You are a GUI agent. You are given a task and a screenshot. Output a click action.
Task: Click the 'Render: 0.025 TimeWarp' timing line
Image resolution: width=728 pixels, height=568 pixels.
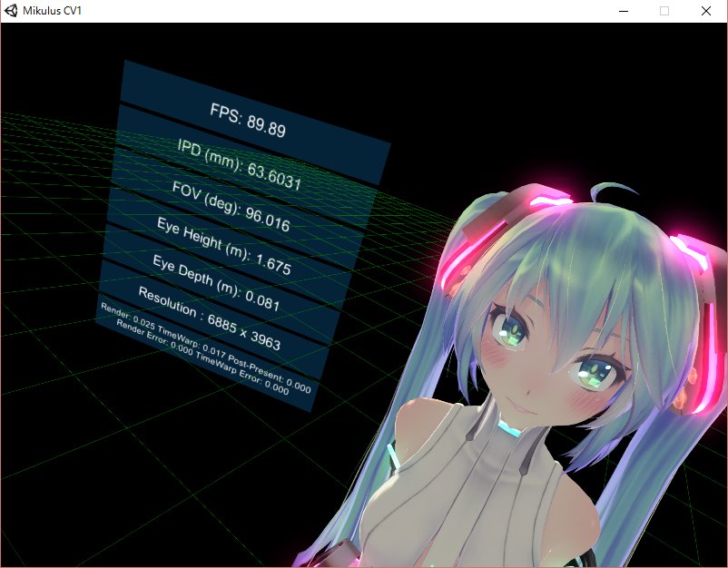(206, 348)
